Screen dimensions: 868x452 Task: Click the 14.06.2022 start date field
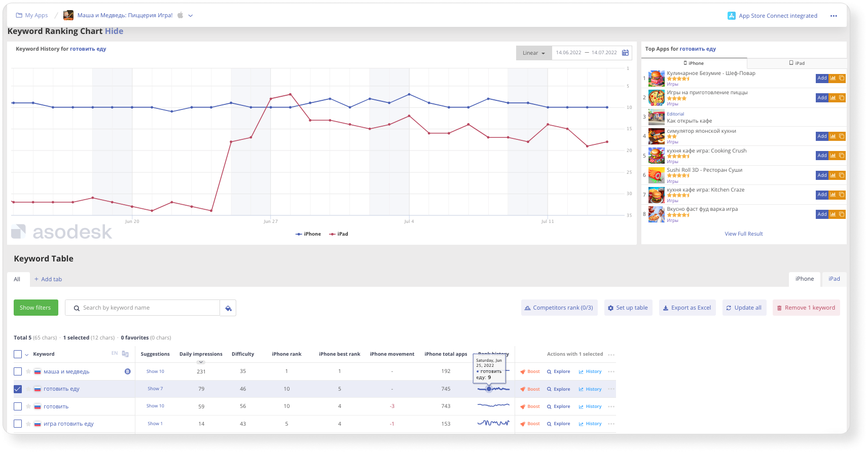tap(568, 53)
